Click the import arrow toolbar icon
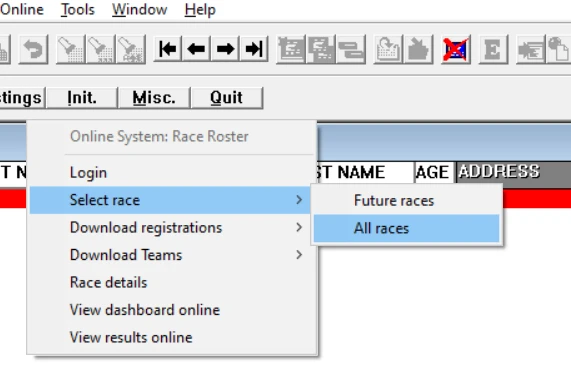The height and width of the screenshot is (374, 571). [x=388, y=49]
